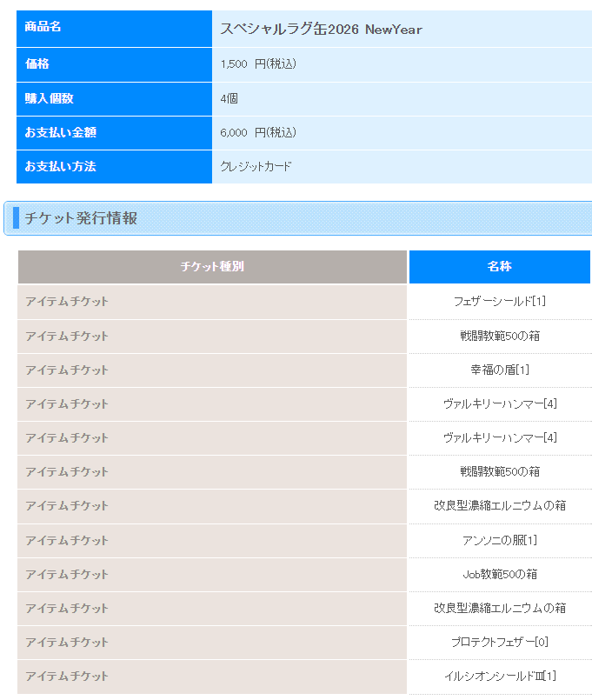Click the blue accent bar beside チケット発行情報
This screenshot has height=700, width=592.
pos(17,218)
